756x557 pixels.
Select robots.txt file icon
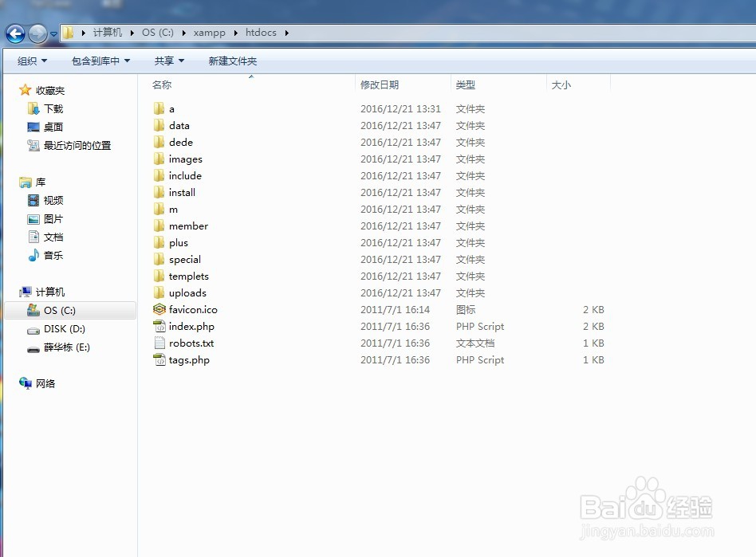tap(159, 343)
